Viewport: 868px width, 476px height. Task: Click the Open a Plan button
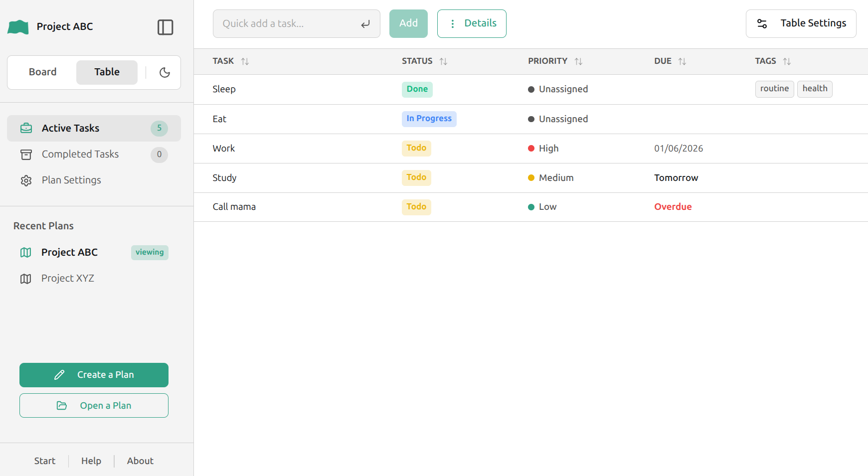(x=94, y=406)
